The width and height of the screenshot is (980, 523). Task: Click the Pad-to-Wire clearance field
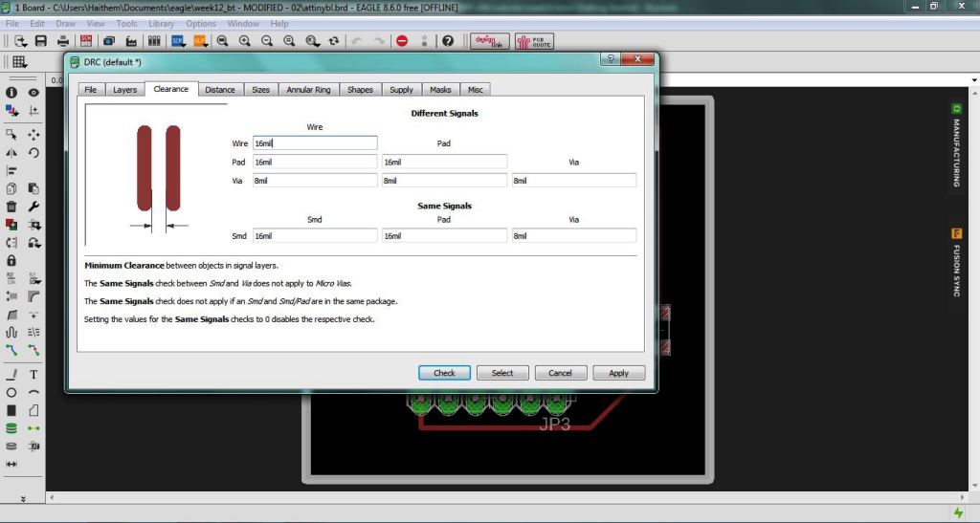click(315, 162)
